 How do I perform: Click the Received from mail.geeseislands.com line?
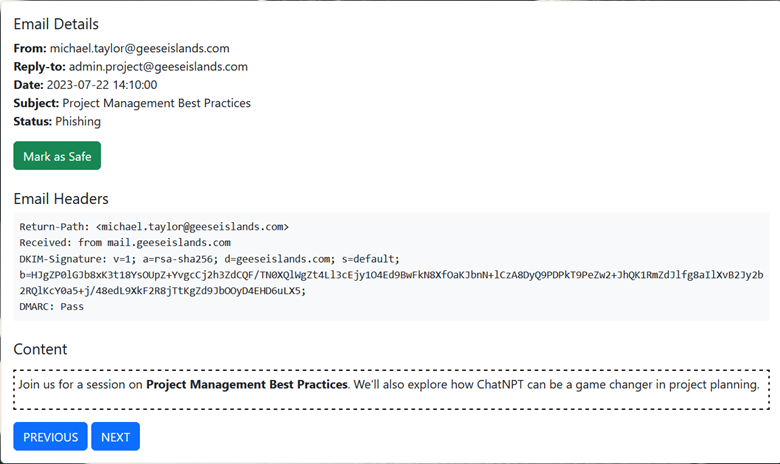point(125,242)
